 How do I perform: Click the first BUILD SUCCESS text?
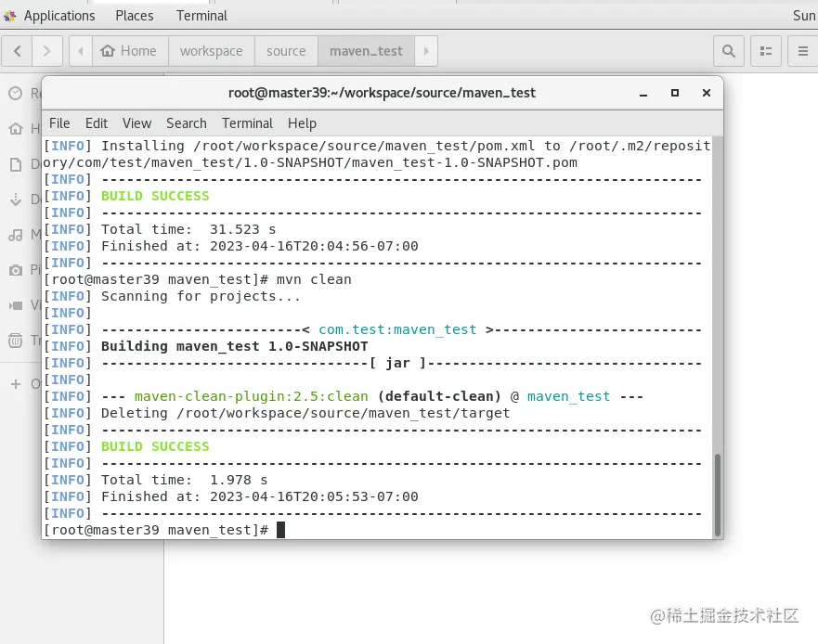155,196
